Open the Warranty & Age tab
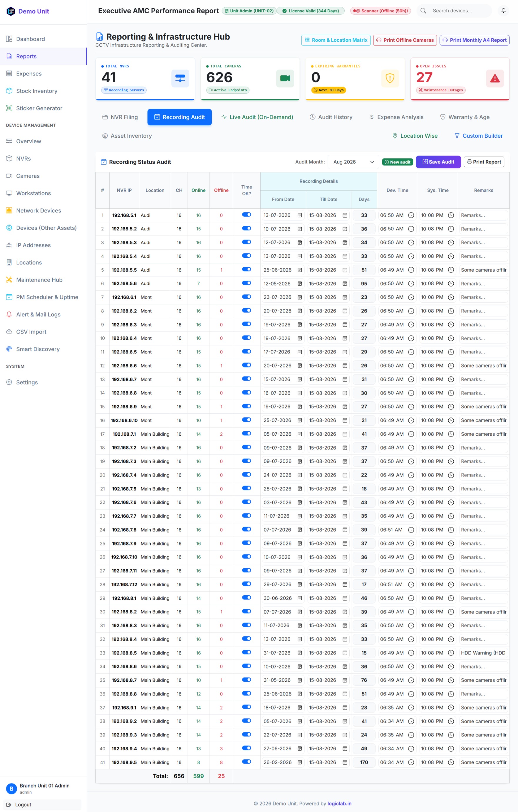 (465, 117)
